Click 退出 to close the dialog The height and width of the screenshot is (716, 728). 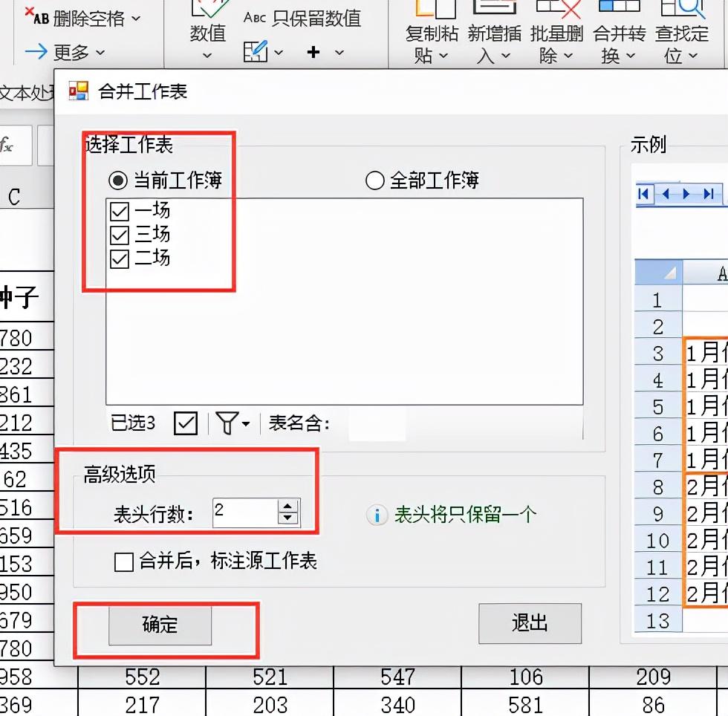point(530,623)
